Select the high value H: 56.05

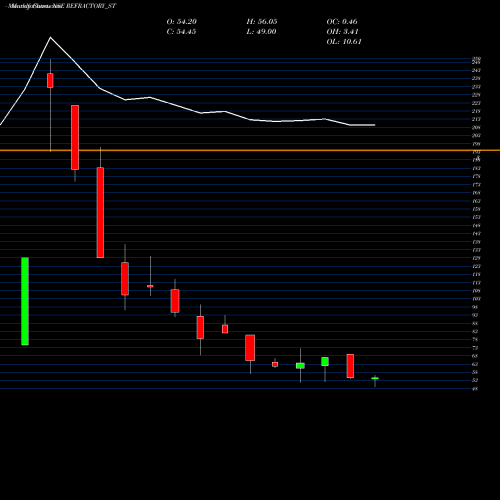point(262,22)
